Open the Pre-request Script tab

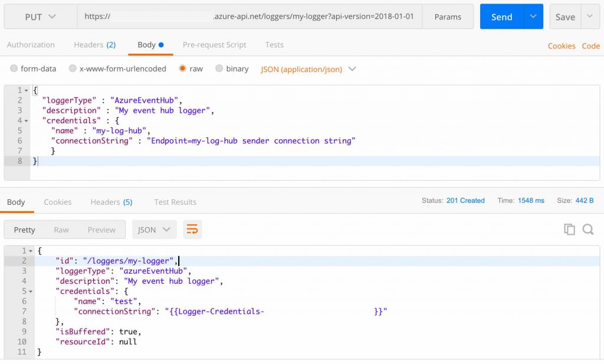point(215,45)
